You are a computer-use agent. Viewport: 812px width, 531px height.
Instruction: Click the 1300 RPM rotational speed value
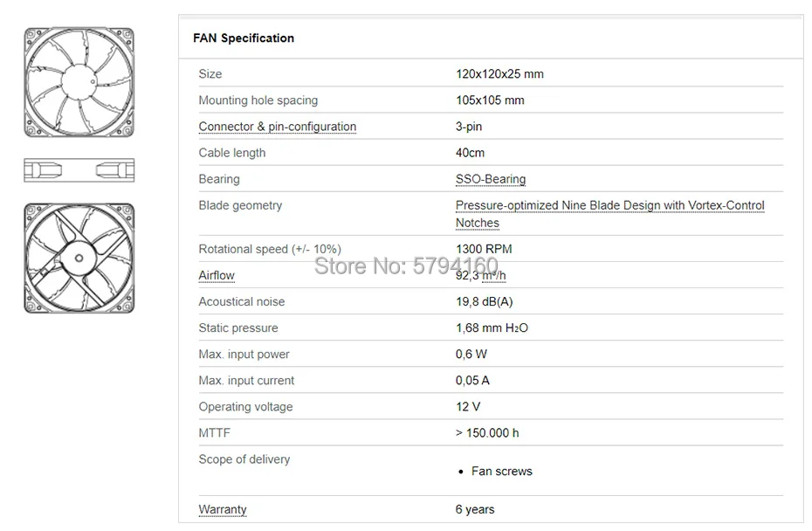point(484,249)
